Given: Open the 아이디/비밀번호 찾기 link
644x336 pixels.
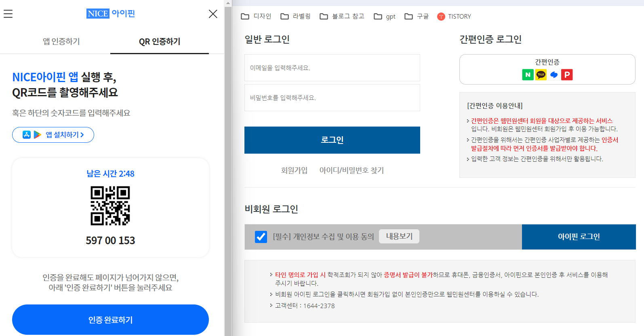Looking at the screenshot, I should coord(351,170).
